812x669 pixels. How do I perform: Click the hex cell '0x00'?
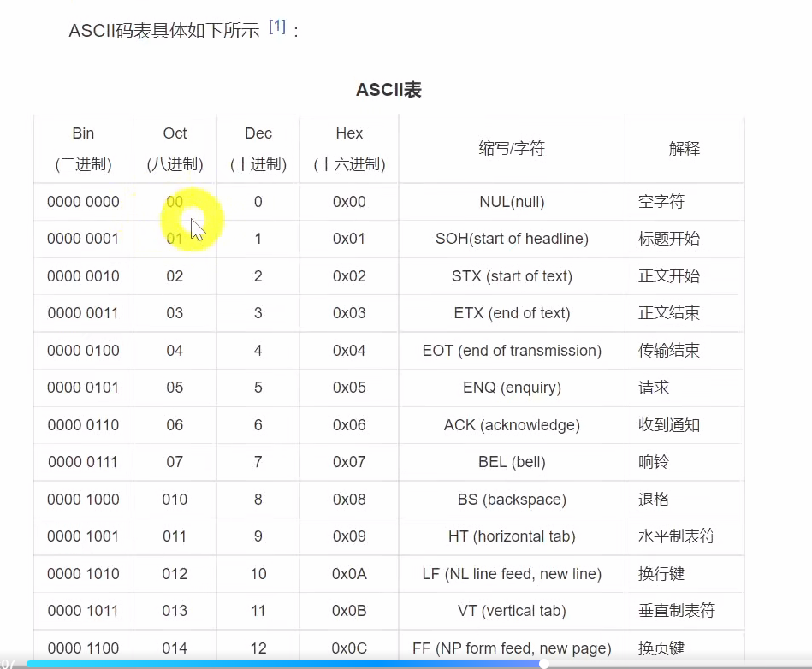(x=349, y=201)
